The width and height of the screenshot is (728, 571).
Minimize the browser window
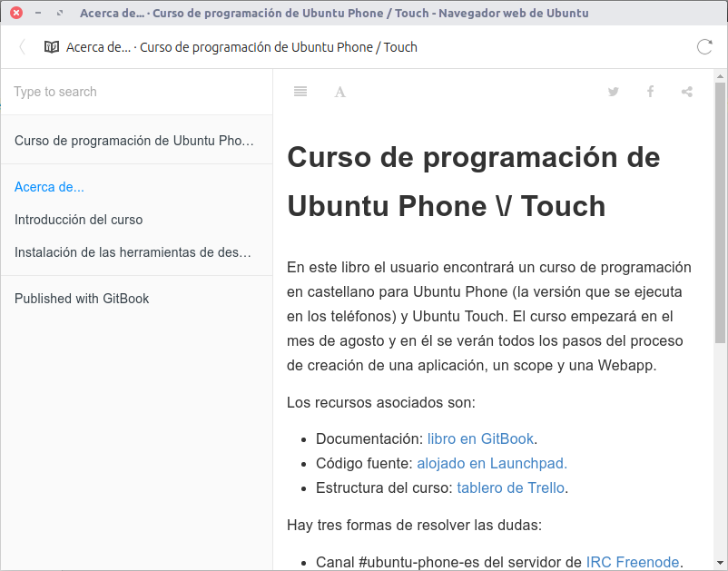click(x=38, y=13)
